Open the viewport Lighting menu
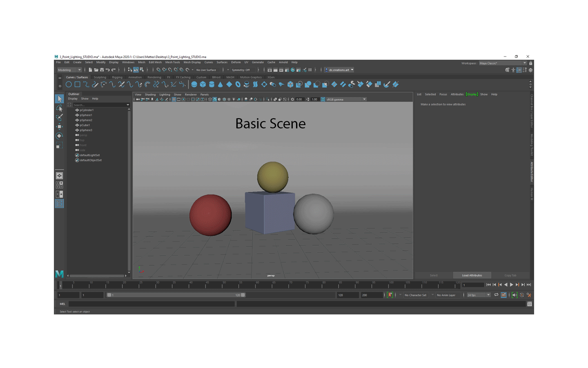This screenshot has height=368, width=588. [x=165, y=94]
